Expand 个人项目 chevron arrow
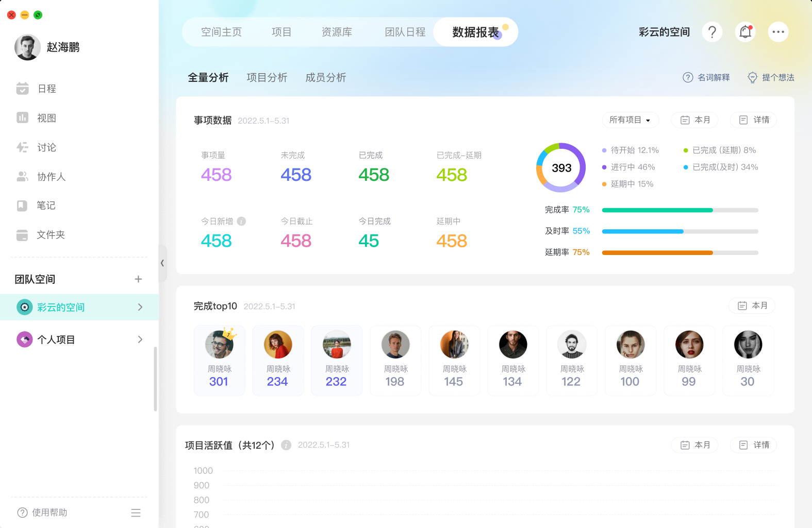This screenshot has width=812, height=528. [140, 339]
